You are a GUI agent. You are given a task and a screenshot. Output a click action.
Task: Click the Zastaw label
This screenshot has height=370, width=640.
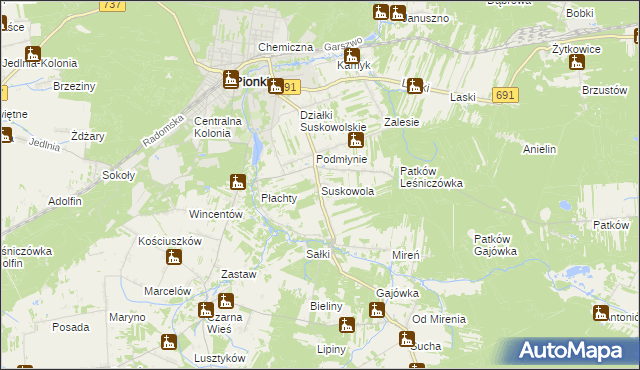(239, 274)
